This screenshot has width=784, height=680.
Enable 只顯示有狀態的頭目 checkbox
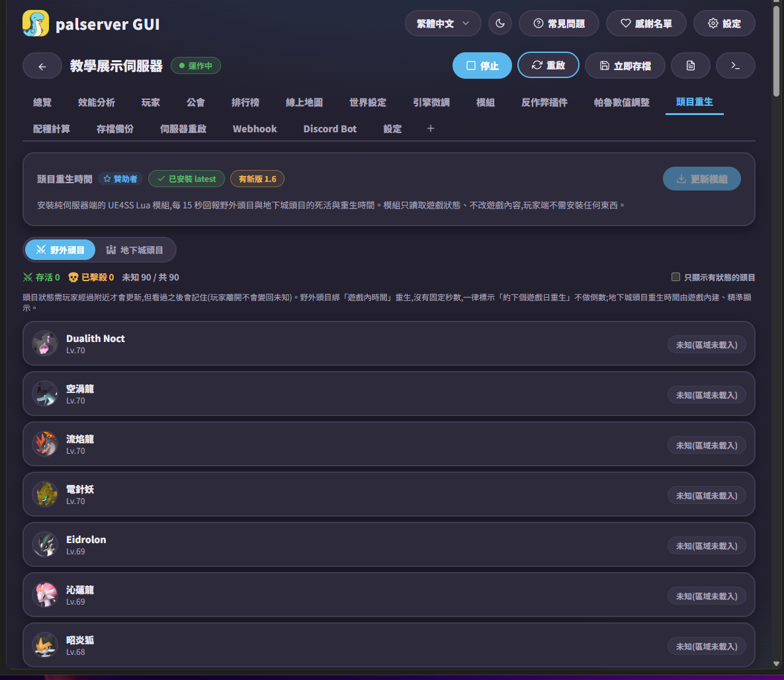675,277
